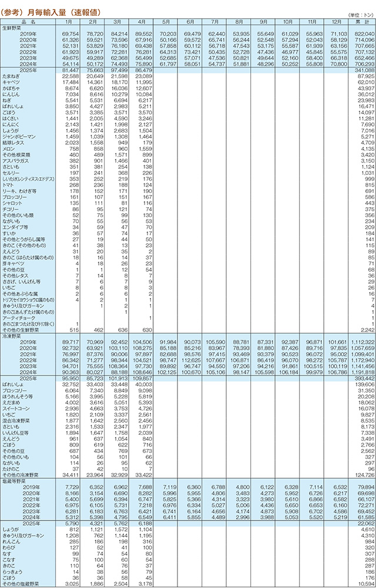Click the 'いんげん豆等' row label
The image size is (376, 588).
pos(15,432)
